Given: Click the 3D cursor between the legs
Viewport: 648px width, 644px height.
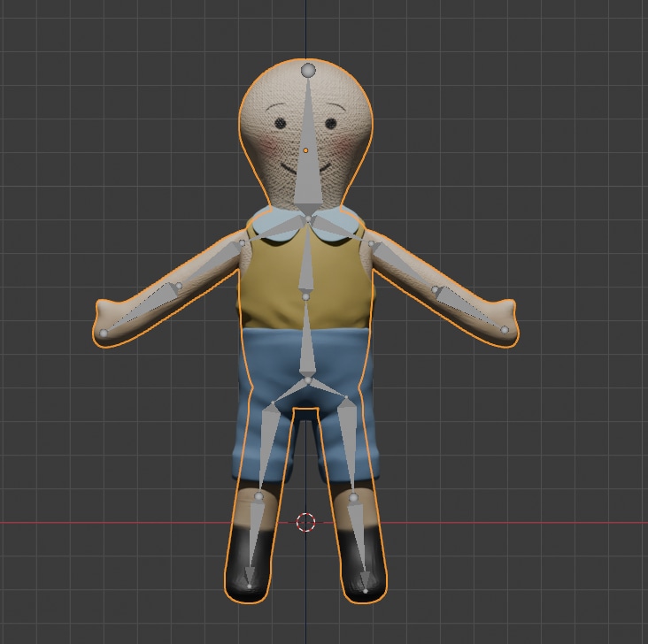Looking at the screenshot, I should (x=305, y=522).
